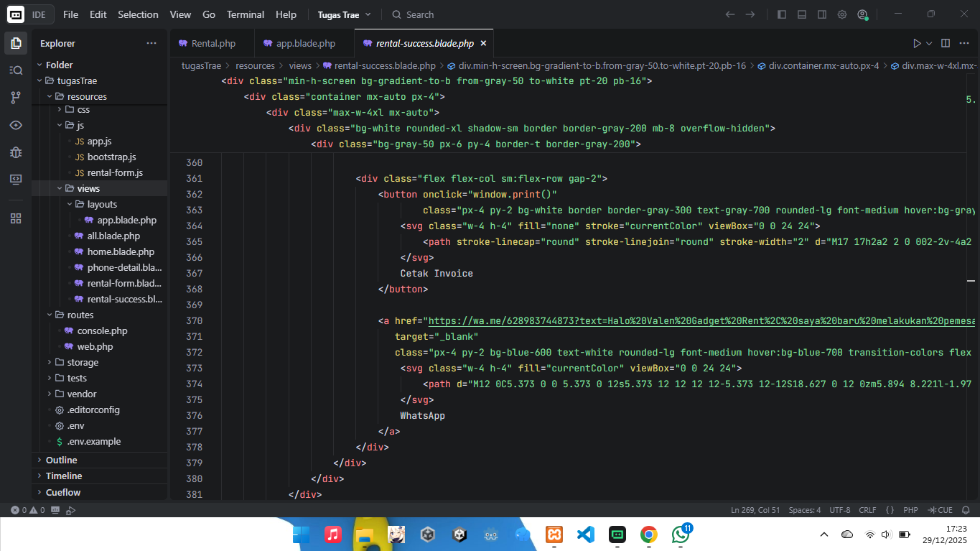This screenshot has height=551, width=980.
Task: Click the Run file play button
Action: [x=917, y=44]
